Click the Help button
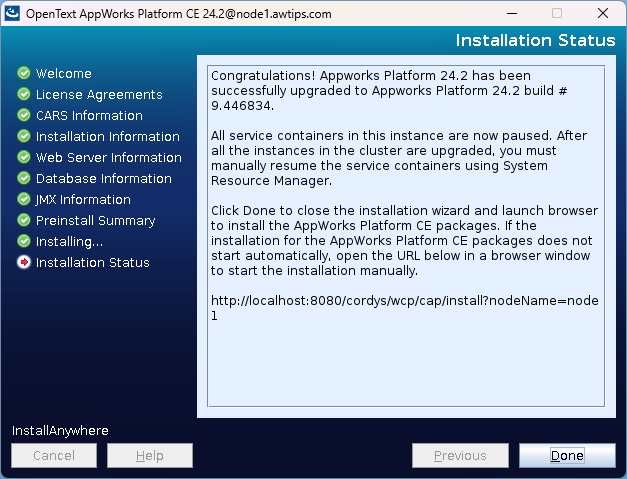The image size is (627, 479). 149,456
